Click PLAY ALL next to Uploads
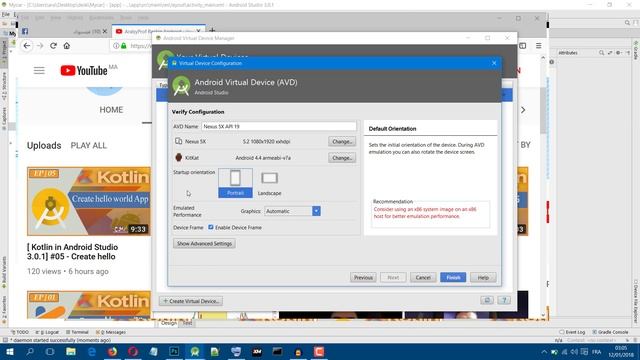Image resolution: width=640 pixels, height=360 pixels. coord(89,146)
